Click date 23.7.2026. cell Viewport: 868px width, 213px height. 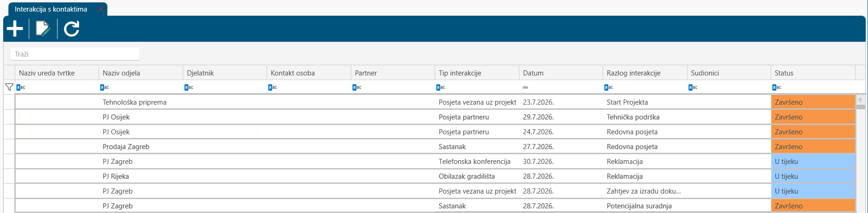[x=561, y=102]
